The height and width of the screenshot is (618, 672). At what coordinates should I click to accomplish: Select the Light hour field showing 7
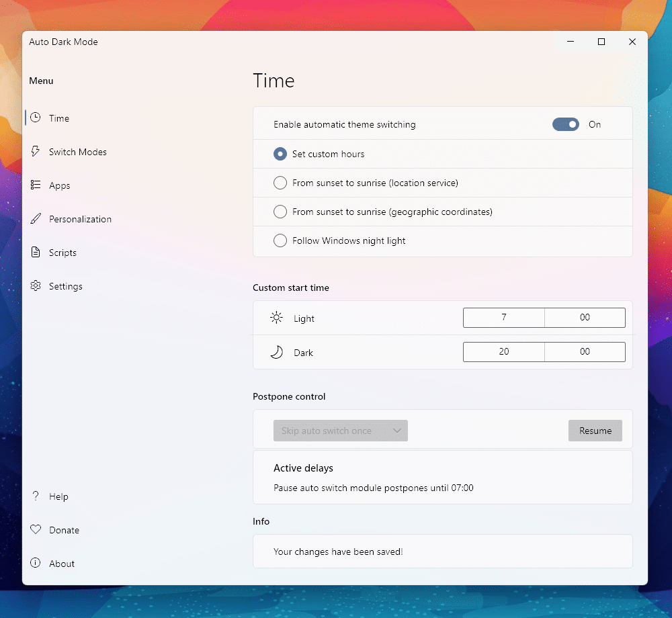tap(503, 317)
